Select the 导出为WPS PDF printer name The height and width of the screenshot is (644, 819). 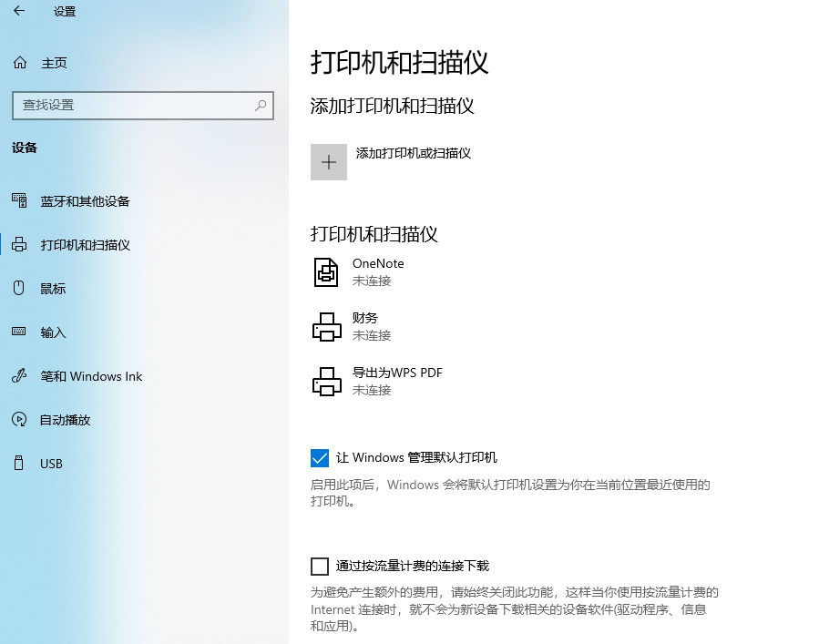coord(397,373)
